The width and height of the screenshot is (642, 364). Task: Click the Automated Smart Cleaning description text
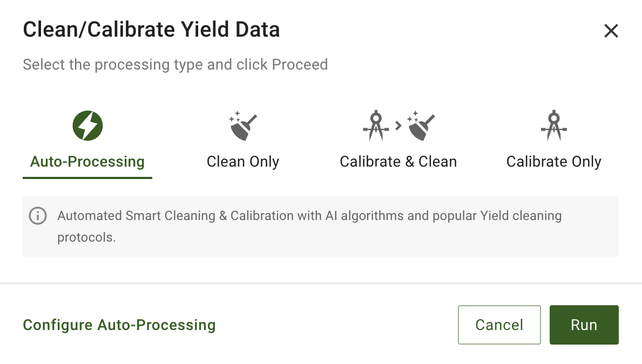(309, 216)
